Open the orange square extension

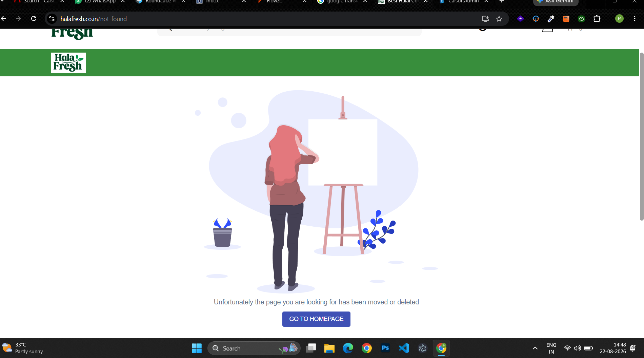pos(566,19)
